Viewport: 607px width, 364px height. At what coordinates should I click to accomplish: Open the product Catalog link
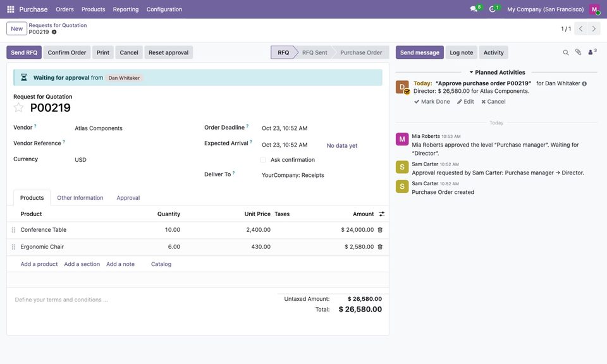161,264
